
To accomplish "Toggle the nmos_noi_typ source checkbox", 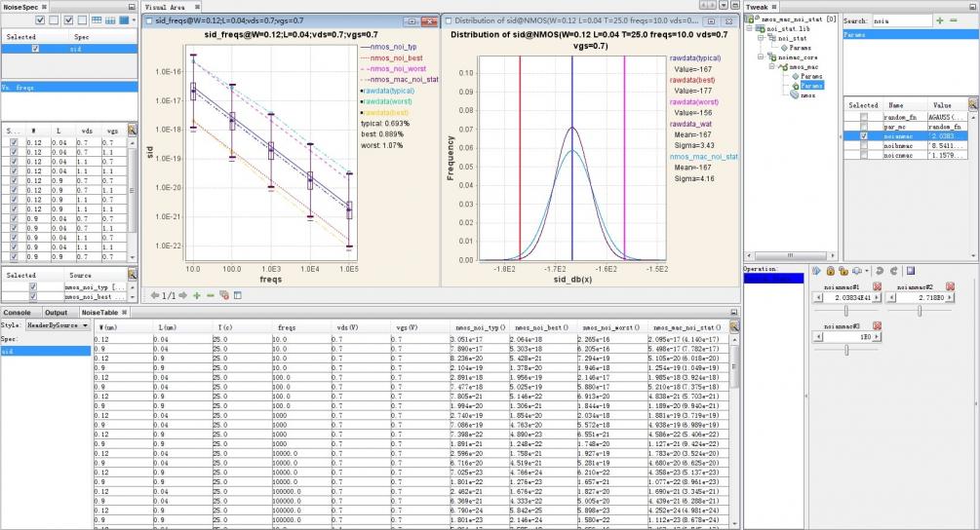I will coord(33,286).
